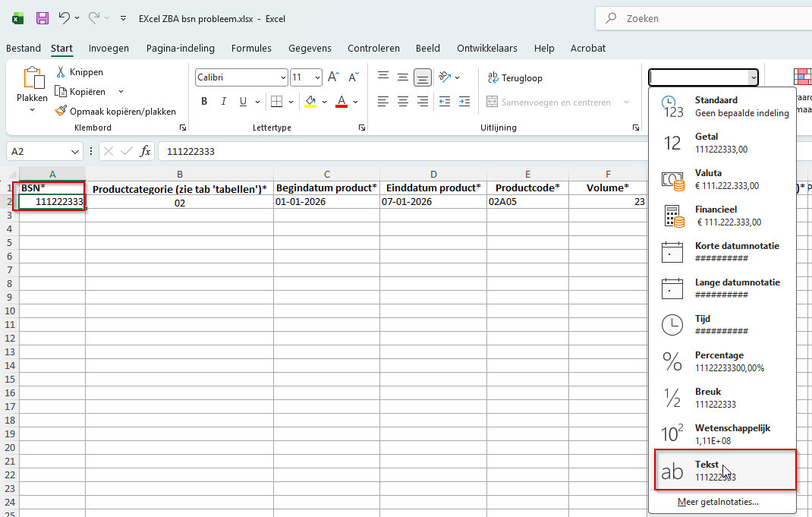Screen dimensions: 812x517
Task: Open the font size dropdown
Action: tap(317, 77)
